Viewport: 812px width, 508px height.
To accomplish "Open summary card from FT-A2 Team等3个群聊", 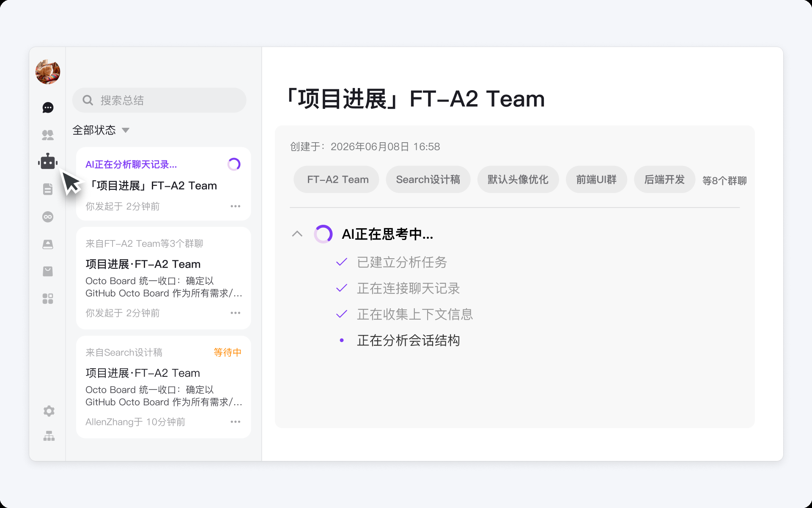I will pos(163,278).
